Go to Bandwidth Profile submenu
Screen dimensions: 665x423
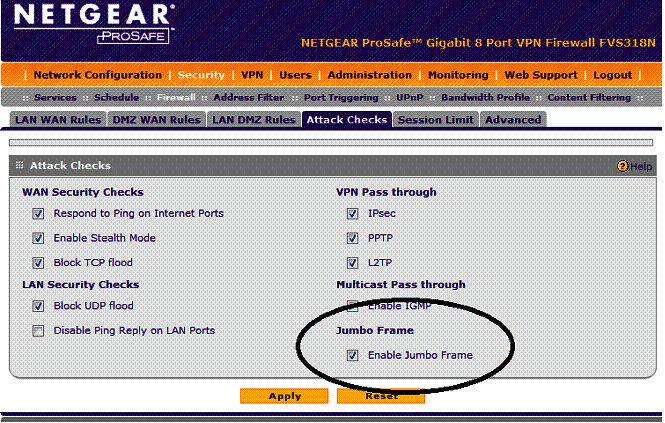(x=485, y=97)
